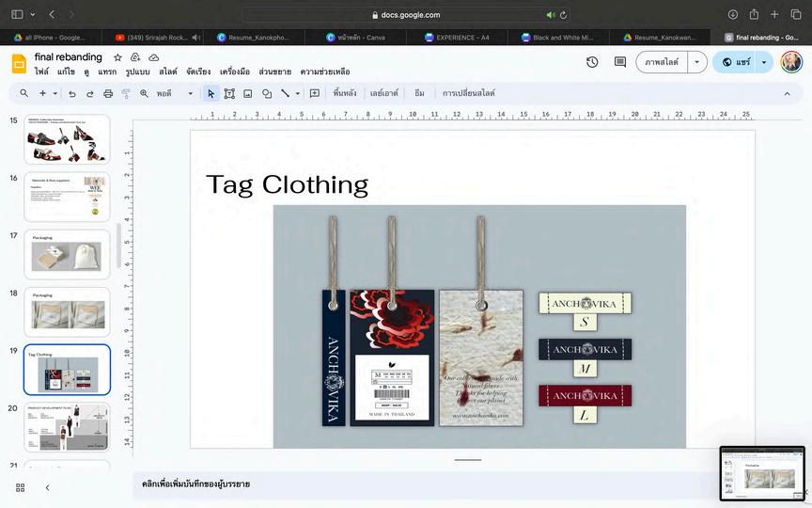The width and height of the screenshot is (812, 508).
Task: Star the final rebanding document
Action: [x=117, y=57]
